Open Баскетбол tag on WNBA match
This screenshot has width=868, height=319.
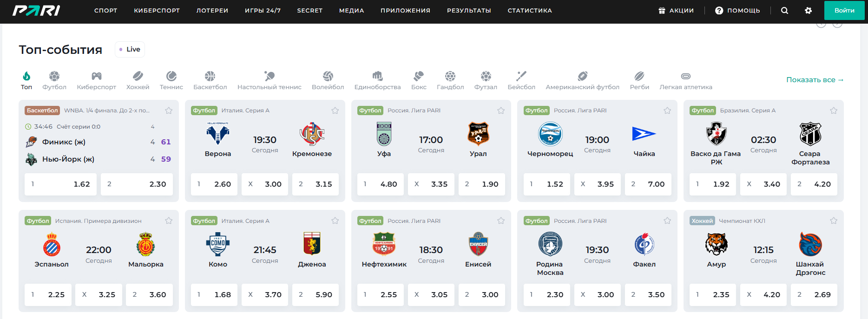42,111
